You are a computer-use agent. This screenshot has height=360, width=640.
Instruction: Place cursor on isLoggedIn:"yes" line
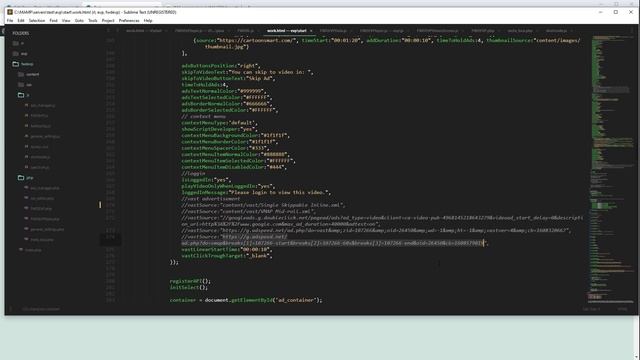[207, 180]
